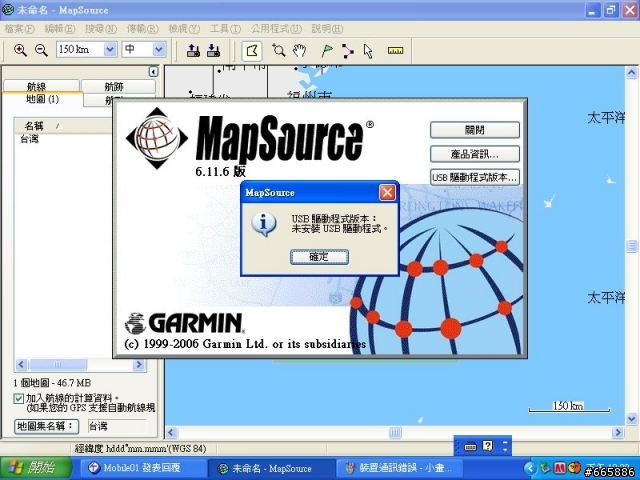Click the map vertical scrollbar thumb
Viewport: 640px width, 480px height.
tap(631, 246)
